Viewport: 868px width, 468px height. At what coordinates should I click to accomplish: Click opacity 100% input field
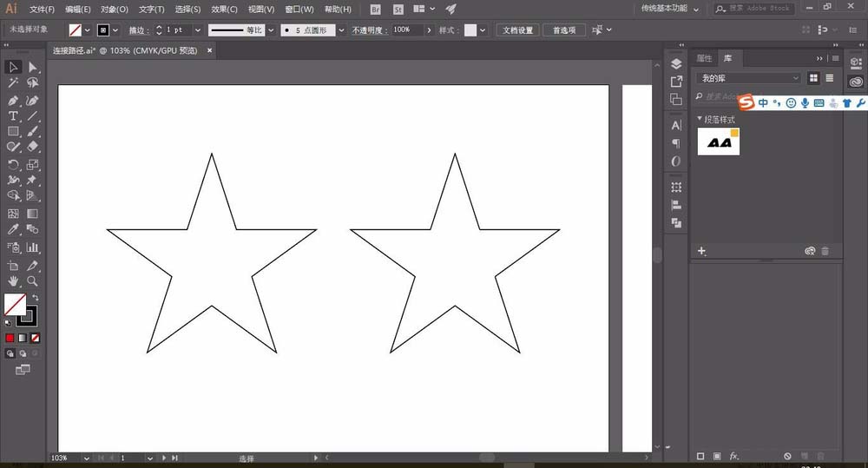pyautogui.click(x=407, y=30)
